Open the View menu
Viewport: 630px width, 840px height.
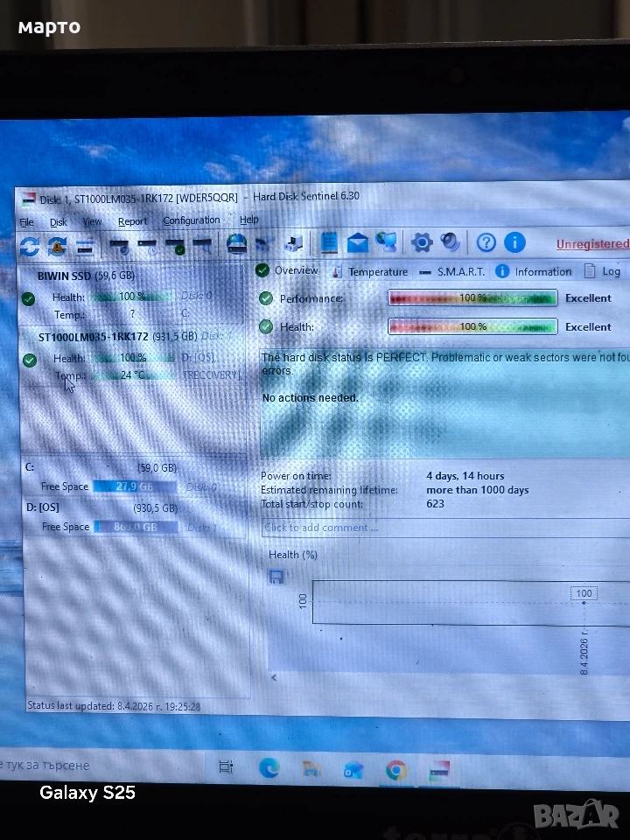(92, 221)
